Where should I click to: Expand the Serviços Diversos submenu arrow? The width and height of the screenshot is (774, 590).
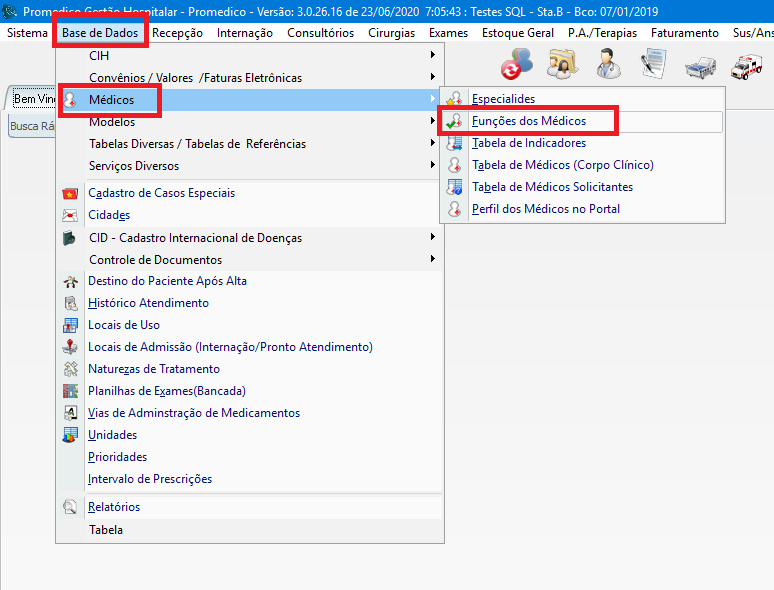pyautogui.click(x=432, y=164)
